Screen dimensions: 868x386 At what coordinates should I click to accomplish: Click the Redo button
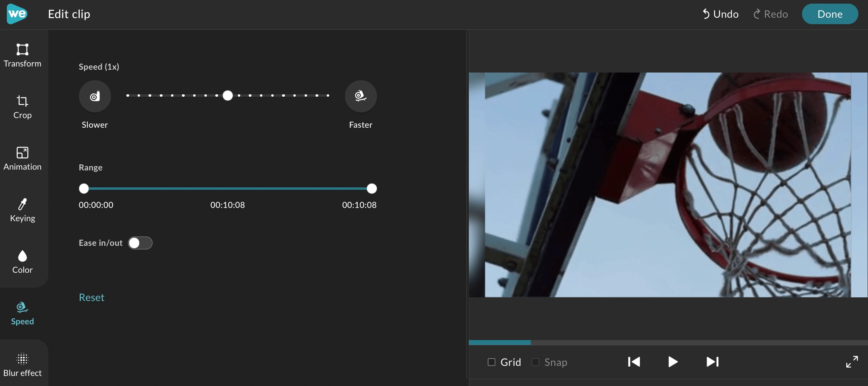coord(771,14)
